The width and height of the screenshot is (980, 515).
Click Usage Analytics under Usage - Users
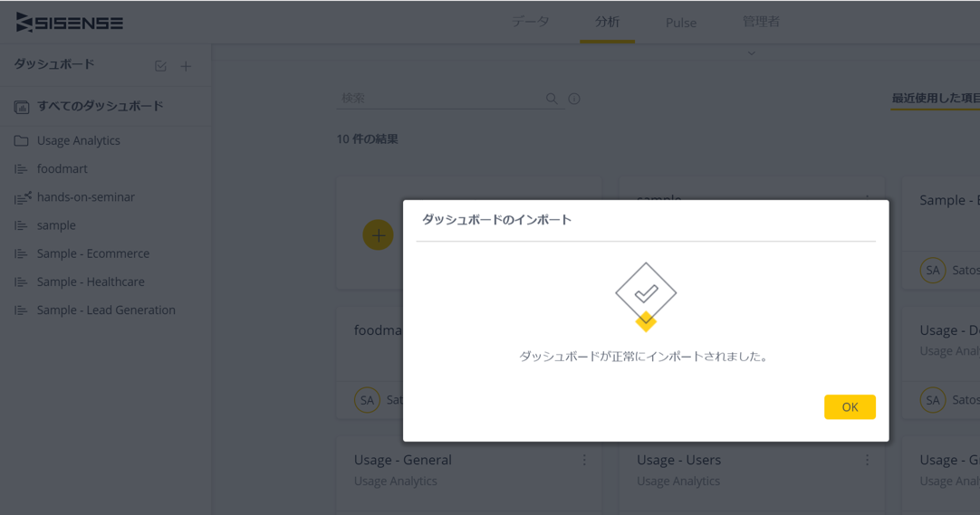(678, 482)
